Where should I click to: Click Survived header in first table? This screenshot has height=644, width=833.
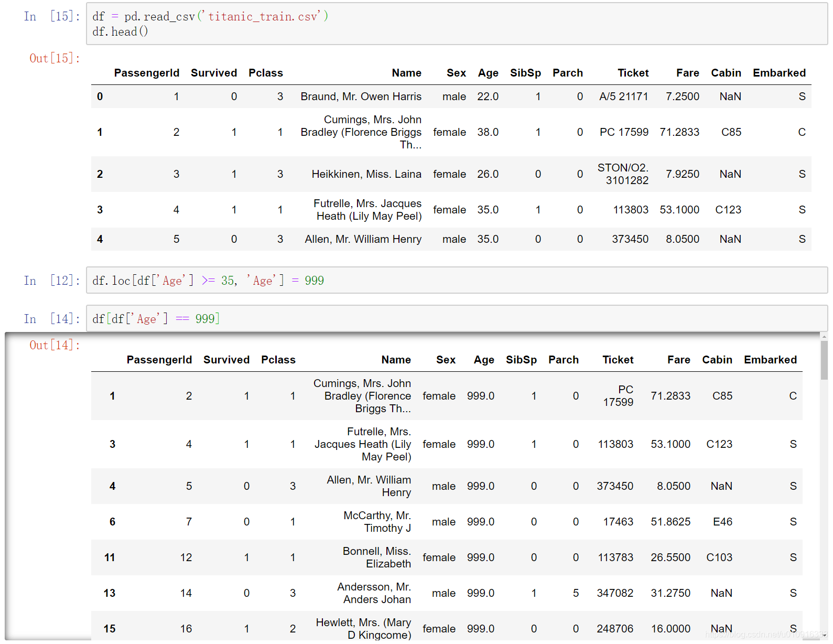214,73
